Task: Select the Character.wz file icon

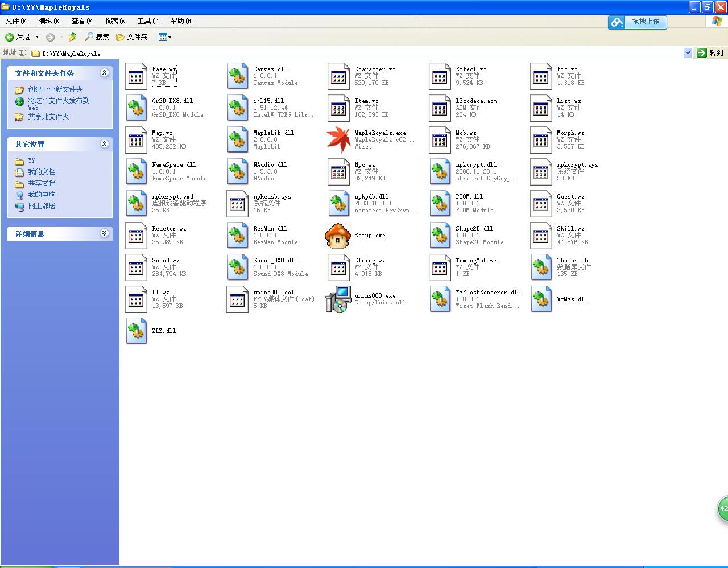Action: click(338, 76)
